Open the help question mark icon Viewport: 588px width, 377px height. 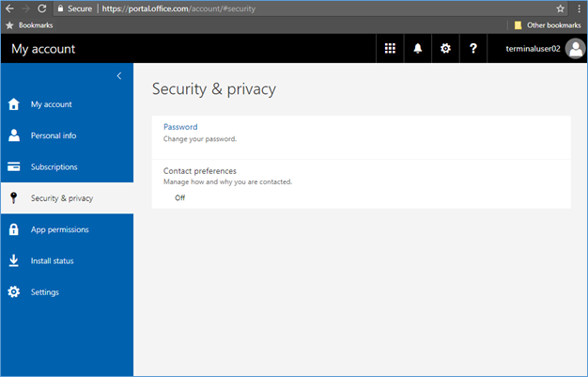pyautogui.click(x=473, y=49)
